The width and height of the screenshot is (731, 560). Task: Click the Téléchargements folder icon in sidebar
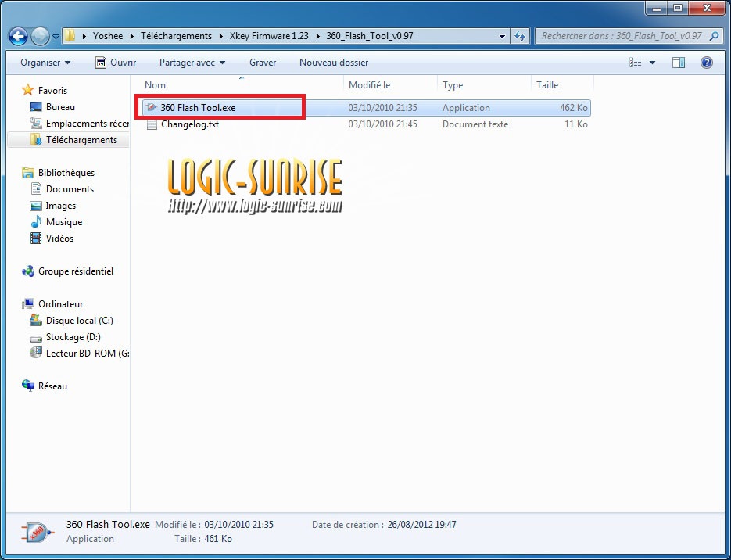click(36, 139)
